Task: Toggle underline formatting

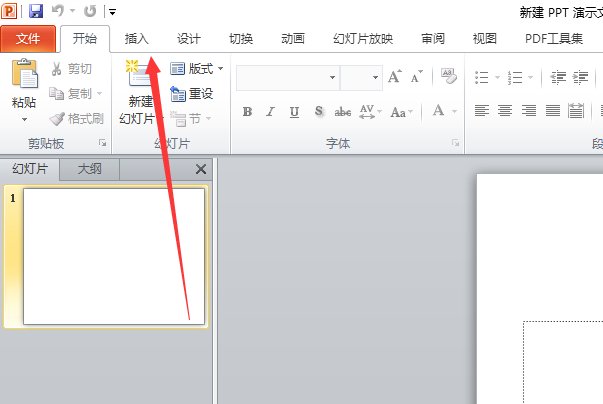Action: [294, 112]
